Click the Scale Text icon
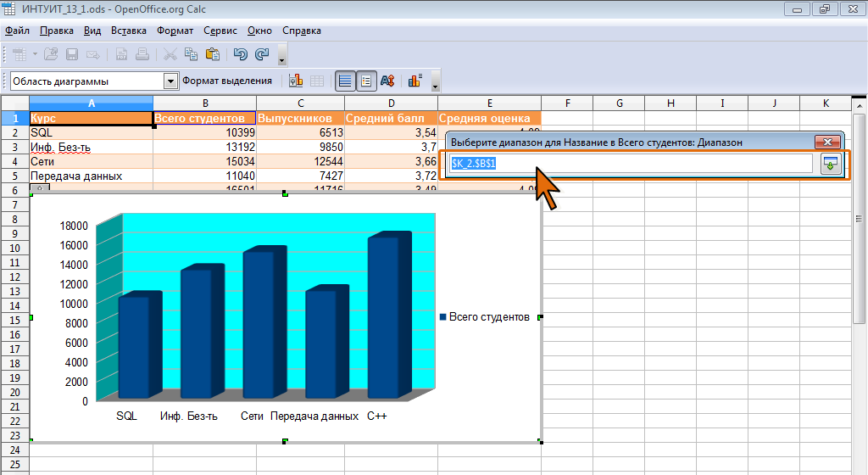The width and height of the screenshot is (868, 475). [387, 81]
